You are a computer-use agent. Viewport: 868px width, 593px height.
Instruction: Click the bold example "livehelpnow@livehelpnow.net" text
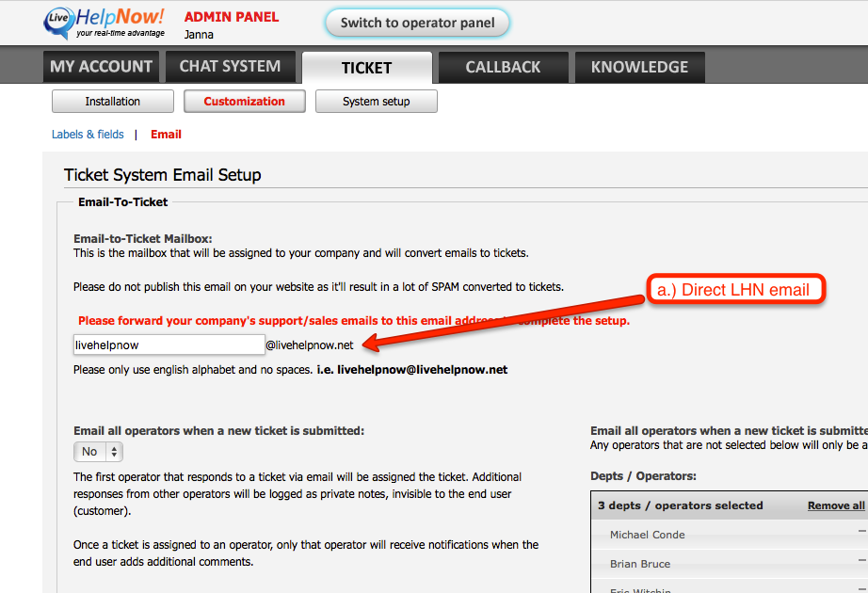(x=423, y=370)
